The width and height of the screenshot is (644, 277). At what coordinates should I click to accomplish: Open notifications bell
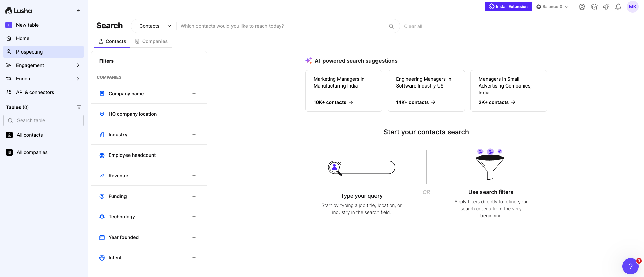618,7
